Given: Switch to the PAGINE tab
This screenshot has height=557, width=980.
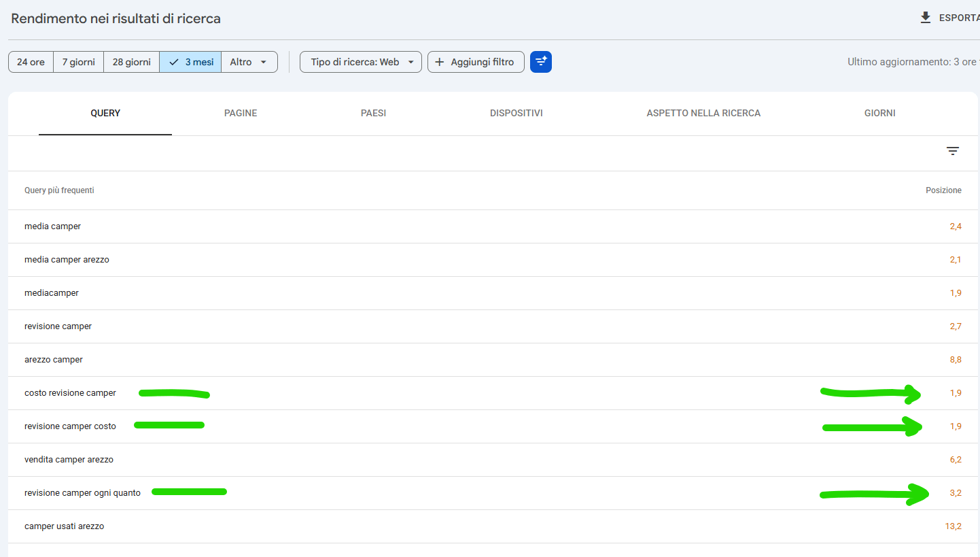Looking at the screenshot, I should coord(241,113).
